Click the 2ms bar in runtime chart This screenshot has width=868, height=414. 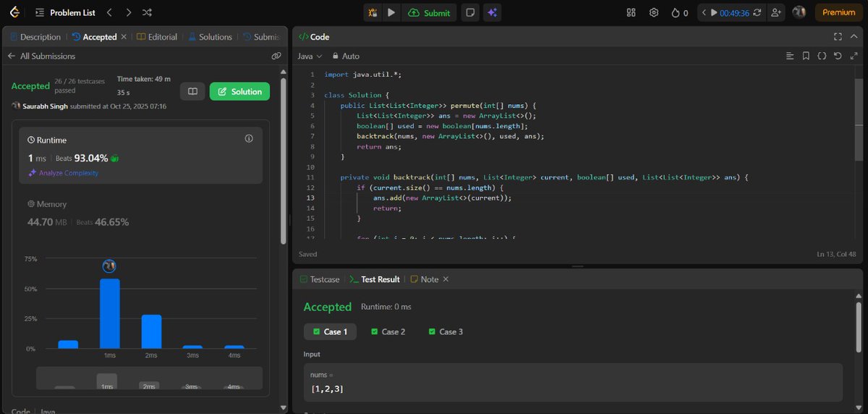point(151,331)
